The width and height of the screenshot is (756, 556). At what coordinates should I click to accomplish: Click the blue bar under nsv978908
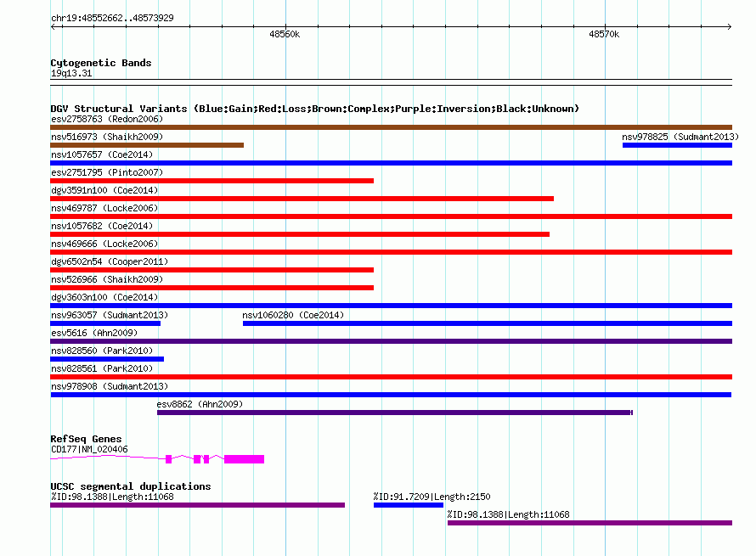(x=391, y=395)
